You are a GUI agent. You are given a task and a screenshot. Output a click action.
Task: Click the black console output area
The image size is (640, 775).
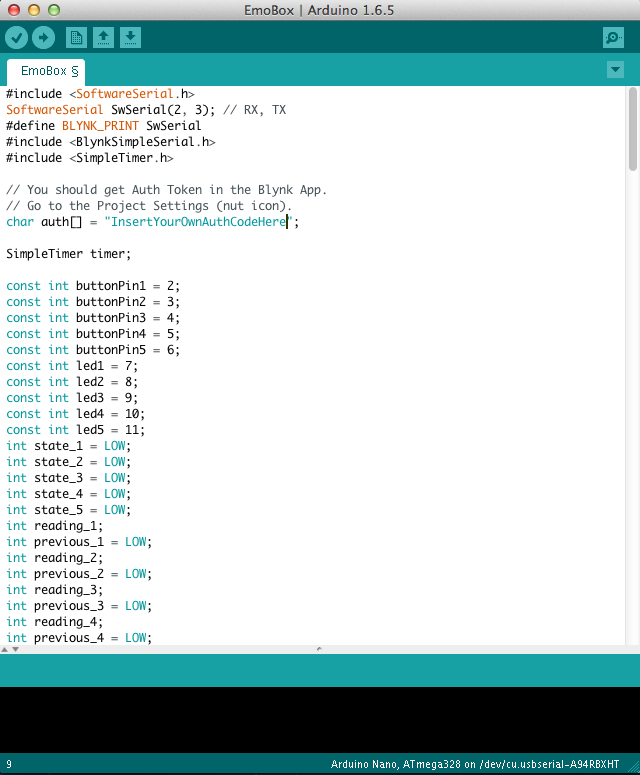[x=320, y=720]
